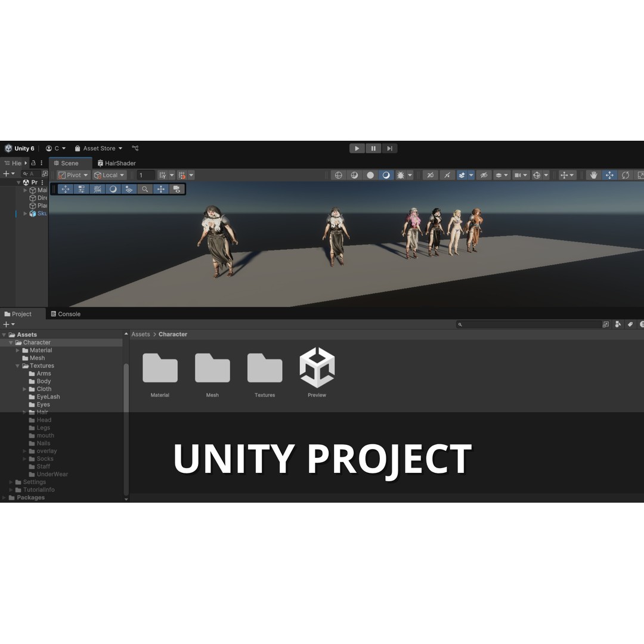Screen dimensions: 644x644
Task: Open Hierarchy three-dot options menu
Action: (42, 163)
